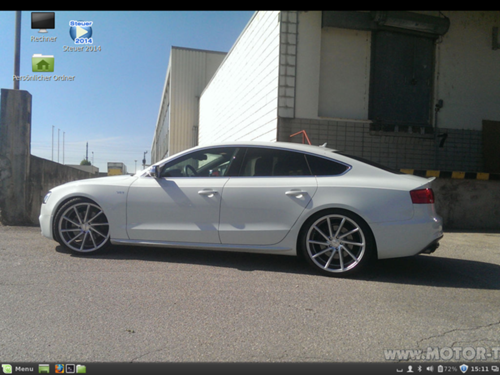This screenshot has width=500, height=375.
Task: Show the desktop via panel icon
Action: (x=44, y=369)
